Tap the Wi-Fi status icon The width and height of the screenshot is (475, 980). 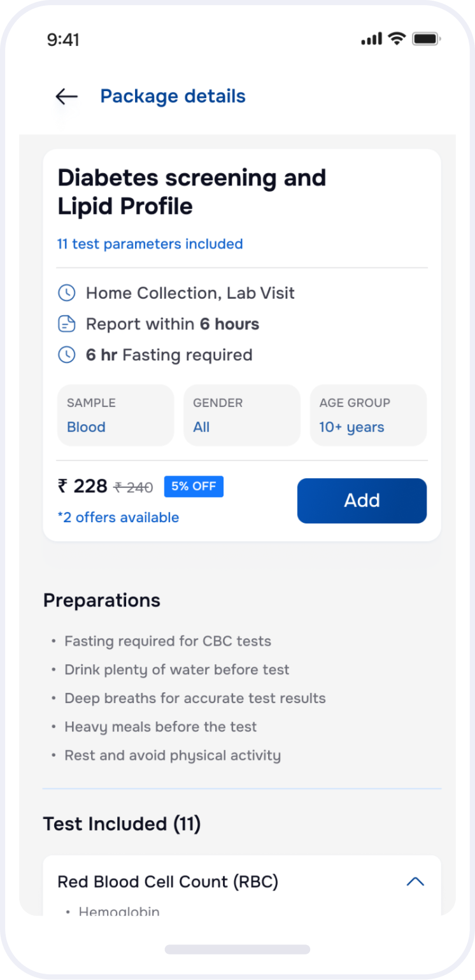pos(397,39)
